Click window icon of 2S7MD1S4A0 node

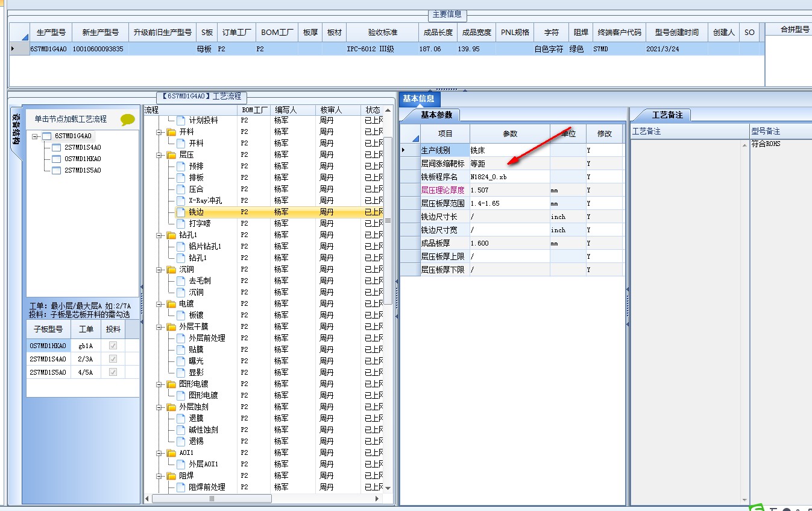pyautogui.click(x=56, y=148)
